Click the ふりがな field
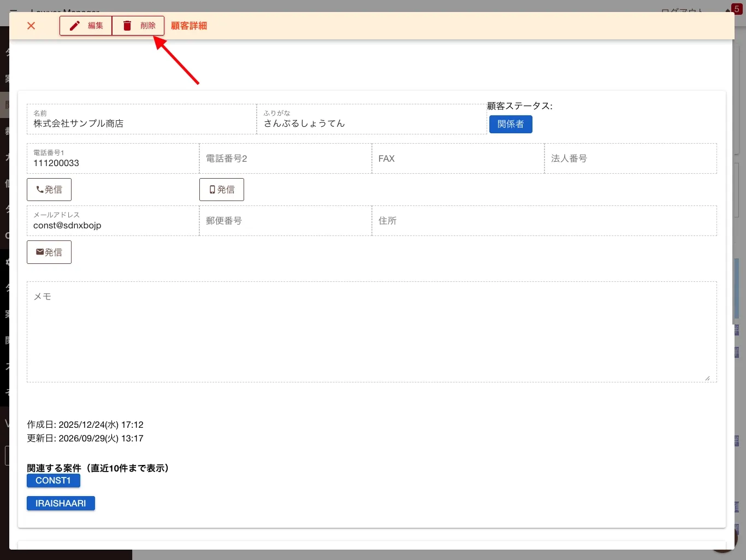Image resolution: width=746 pixels, height=560 pixels. point(372,119)
